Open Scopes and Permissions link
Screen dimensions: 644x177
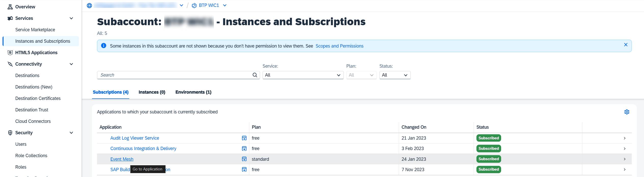click(339, 46)
